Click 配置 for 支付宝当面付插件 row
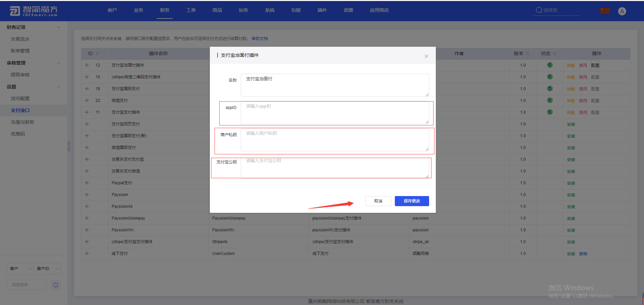The image size is (644, 305). pyautogui.click(x=595, y=66)
